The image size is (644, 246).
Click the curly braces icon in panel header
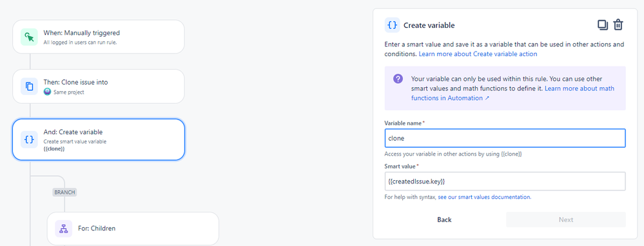(x=392, y=25)
